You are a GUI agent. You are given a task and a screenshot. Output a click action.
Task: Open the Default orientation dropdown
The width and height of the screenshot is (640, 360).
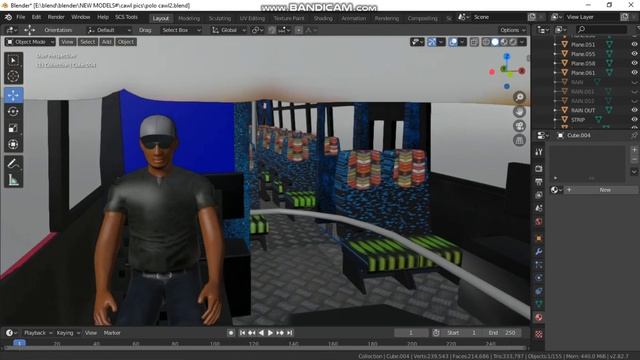(x=109, y=30)
